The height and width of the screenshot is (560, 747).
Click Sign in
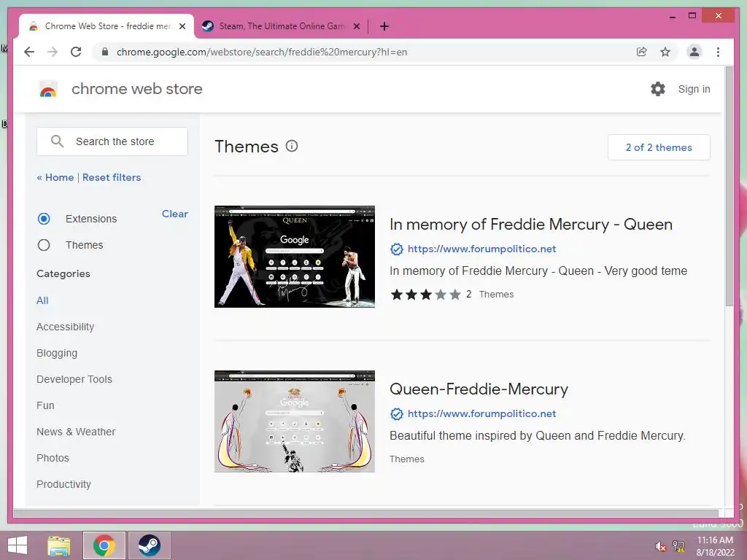694,89
